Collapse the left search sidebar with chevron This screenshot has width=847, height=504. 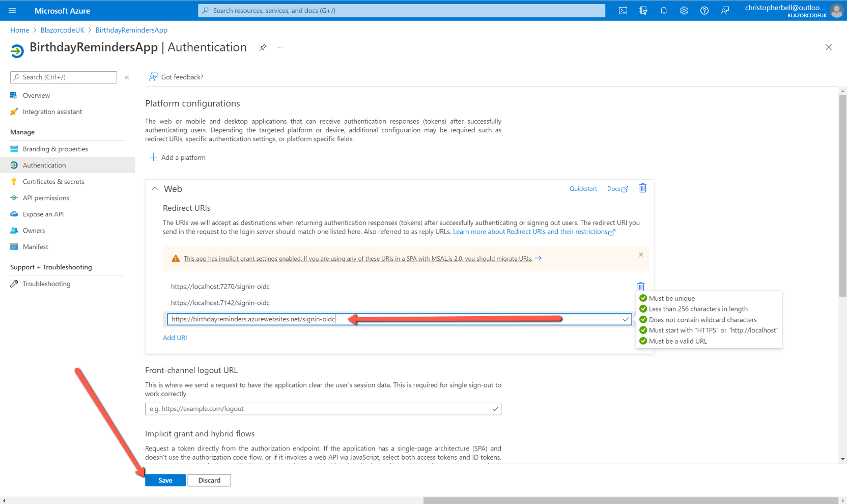(x=127, y=77)
